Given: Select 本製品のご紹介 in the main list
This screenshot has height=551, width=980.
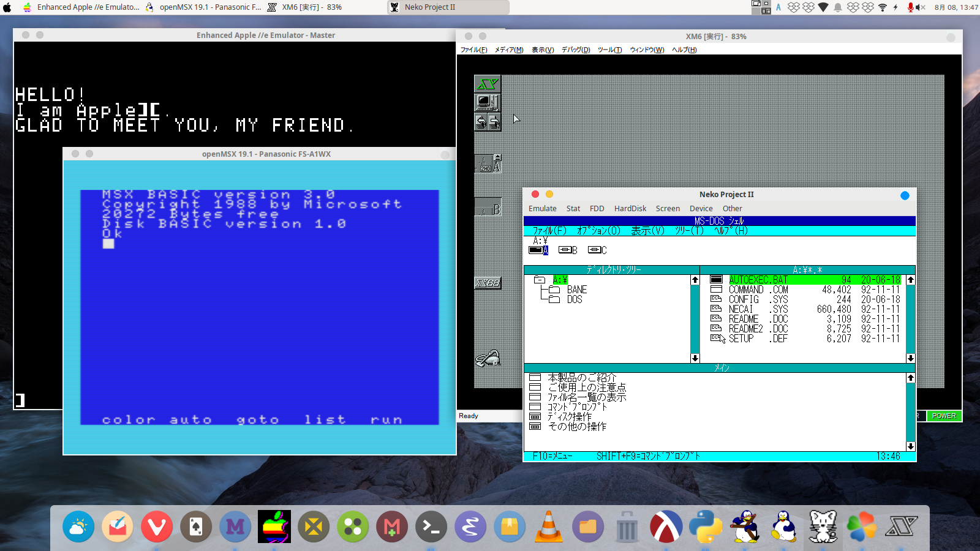Looking at the screenshot, I should 582,378.
